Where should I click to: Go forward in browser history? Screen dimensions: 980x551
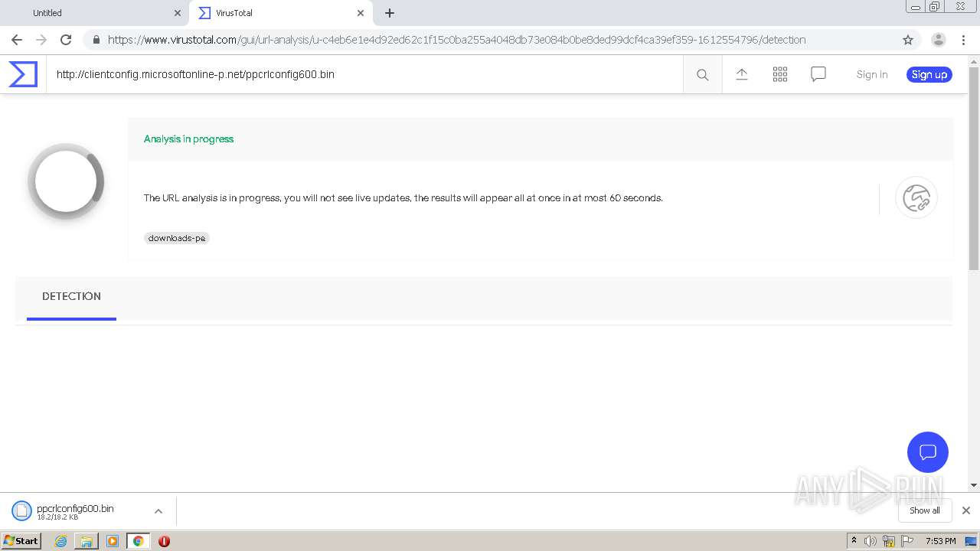pos(41,40)
